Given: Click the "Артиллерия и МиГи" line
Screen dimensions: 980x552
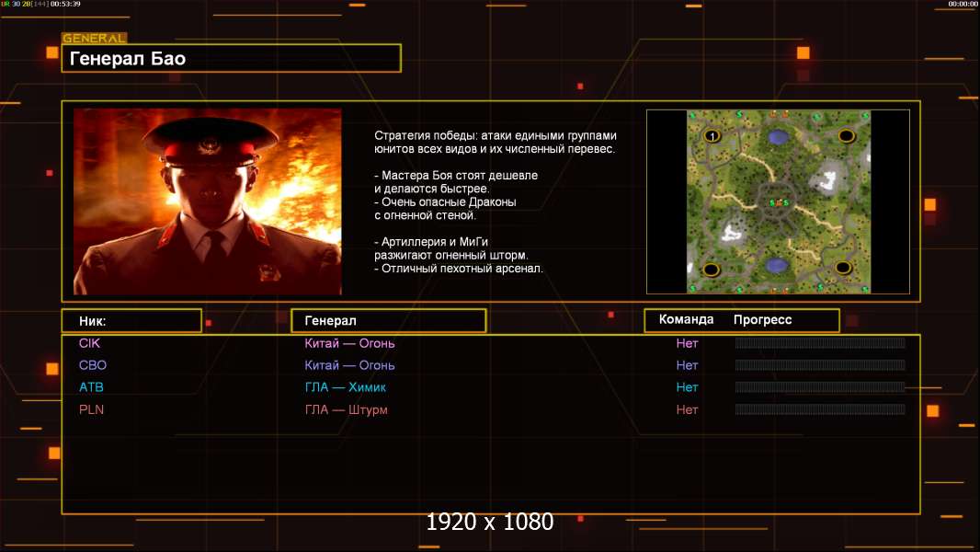Looking at the screenshot, I should point(431,242).
